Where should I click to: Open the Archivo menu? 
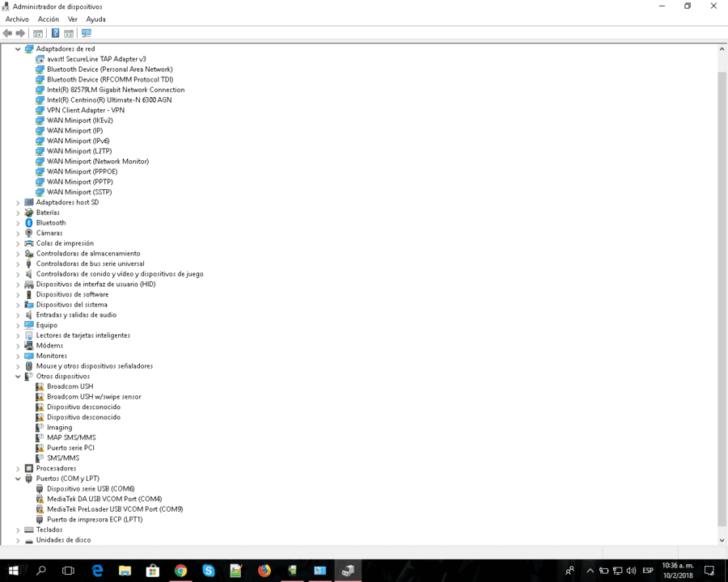tap(17, 19)
